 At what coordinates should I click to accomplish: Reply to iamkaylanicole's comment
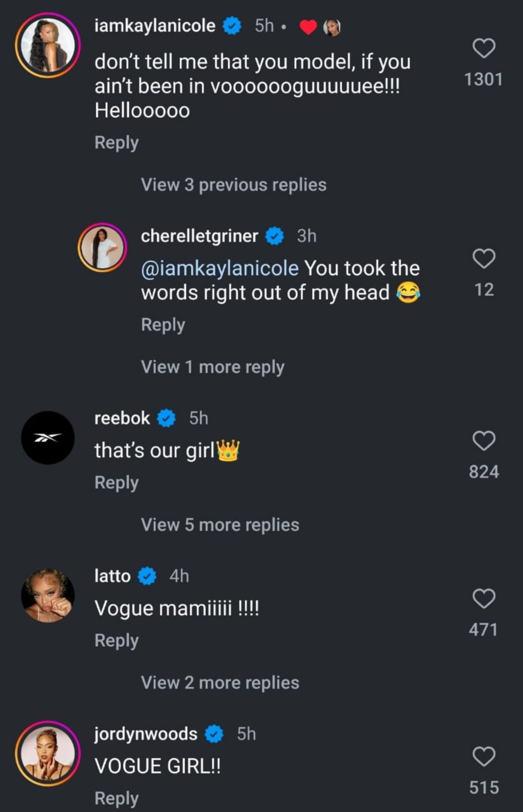(x=117, y=142)
